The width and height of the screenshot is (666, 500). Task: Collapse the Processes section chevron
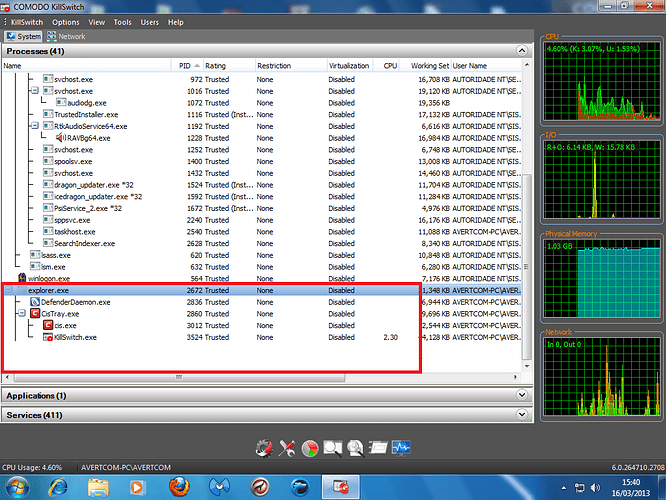point(522,51)
